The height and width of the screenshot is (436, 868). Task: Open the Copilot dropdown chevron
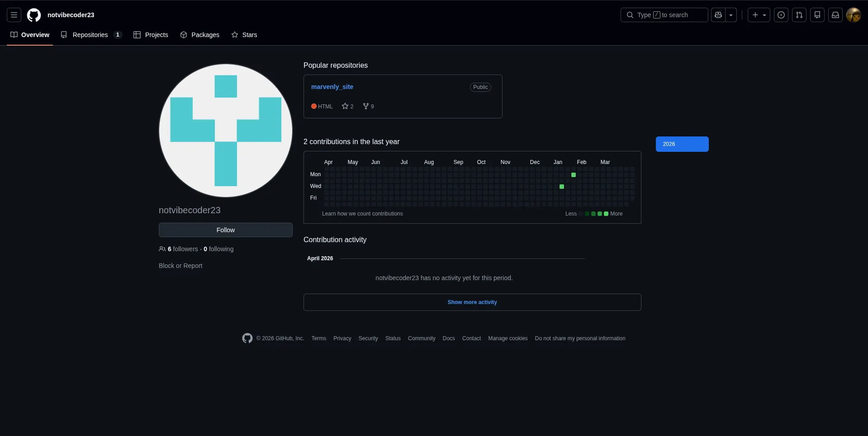731,15
